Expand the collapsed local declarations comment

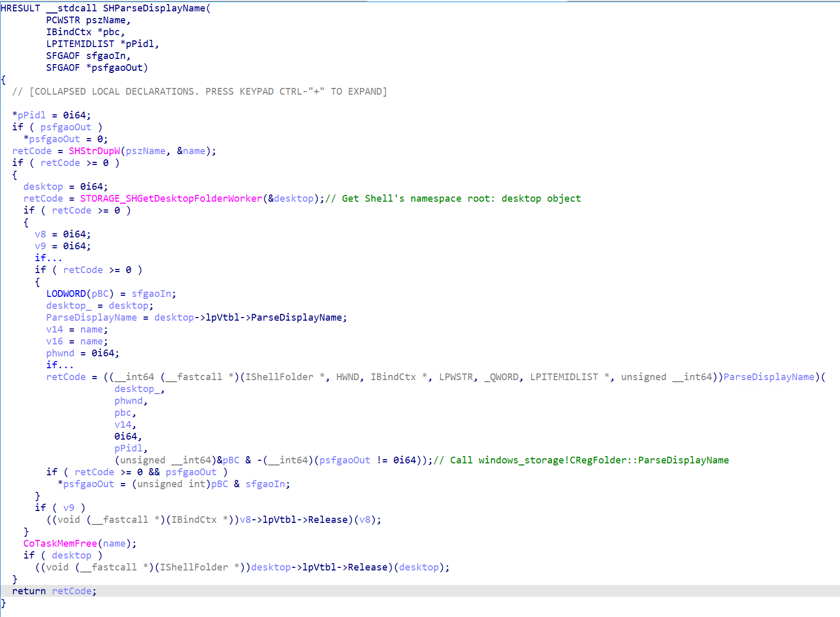tap(199, 92)
